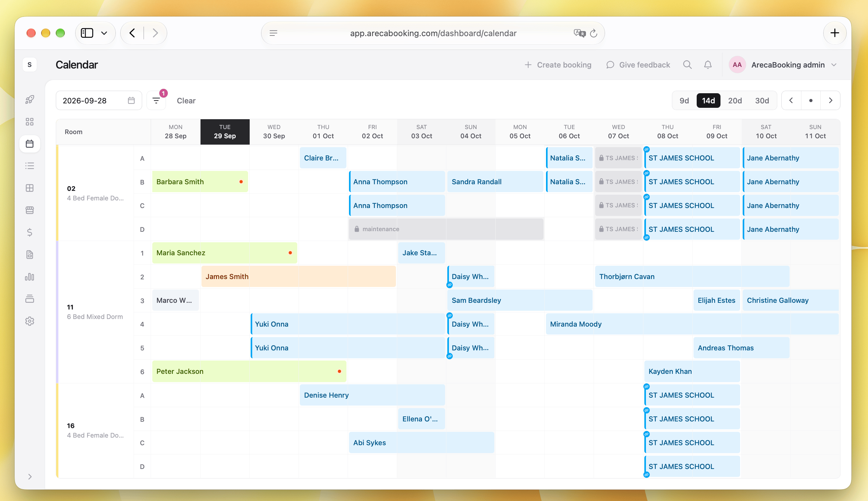Clear the active filters
This screenshot has height=501, width=868.
coord(186,101)
